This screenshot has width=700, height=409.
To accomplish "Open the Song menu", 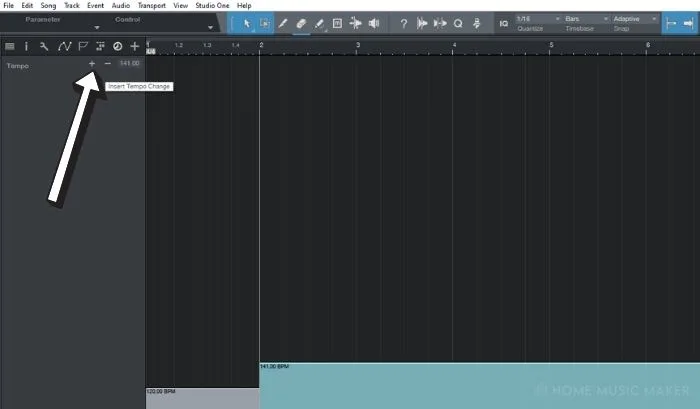I will pos(48,5).
